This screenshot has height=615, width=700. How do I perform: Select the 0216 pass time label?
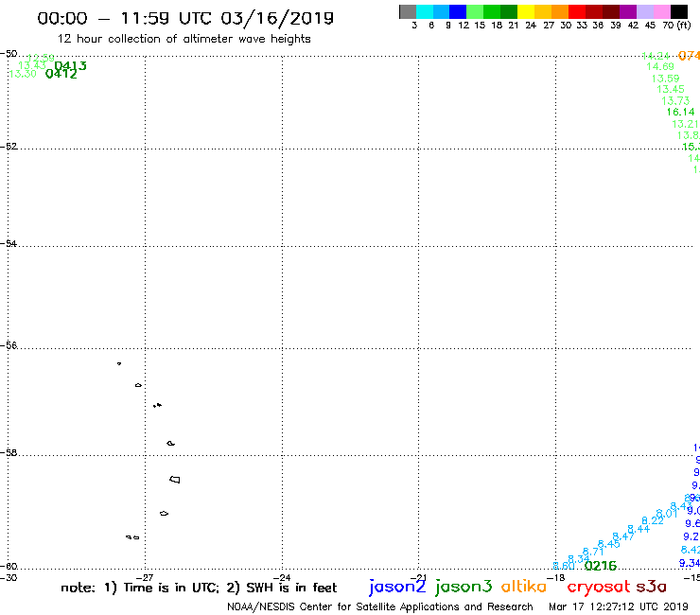click(601, 566)
